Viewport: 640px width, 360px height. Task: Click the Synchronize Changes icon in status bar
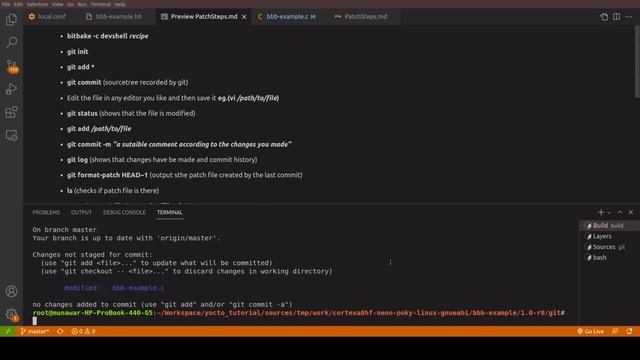[60, 331]
